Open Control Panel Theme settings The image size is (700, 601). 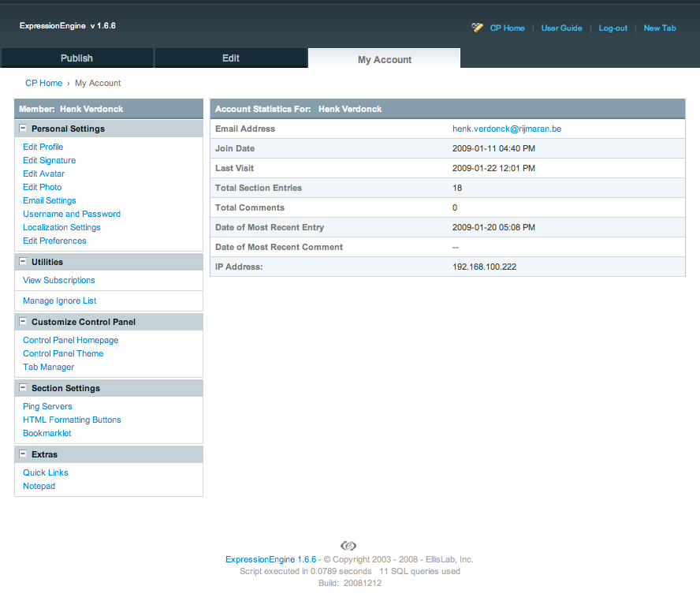pyautogui.click(x=63, y=353)
